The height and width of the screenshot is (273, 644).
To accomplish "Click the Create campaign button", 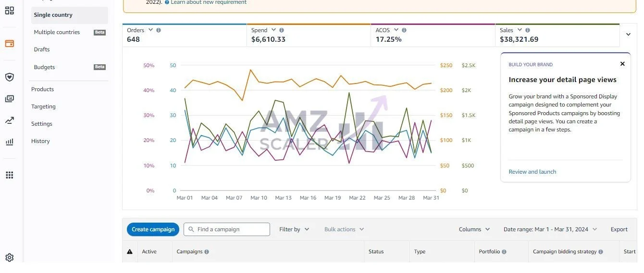I will (153, 229).
